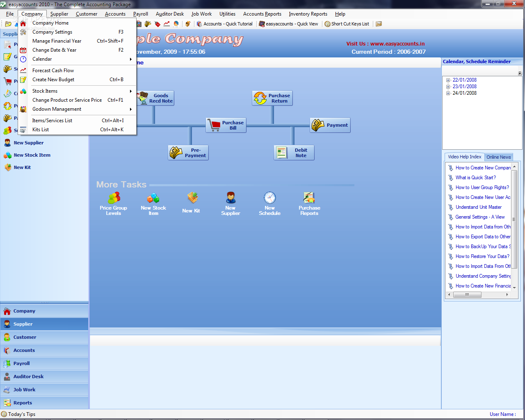Choose Manage Financial Year
This screenshot has width=525, height=420.
77,41
